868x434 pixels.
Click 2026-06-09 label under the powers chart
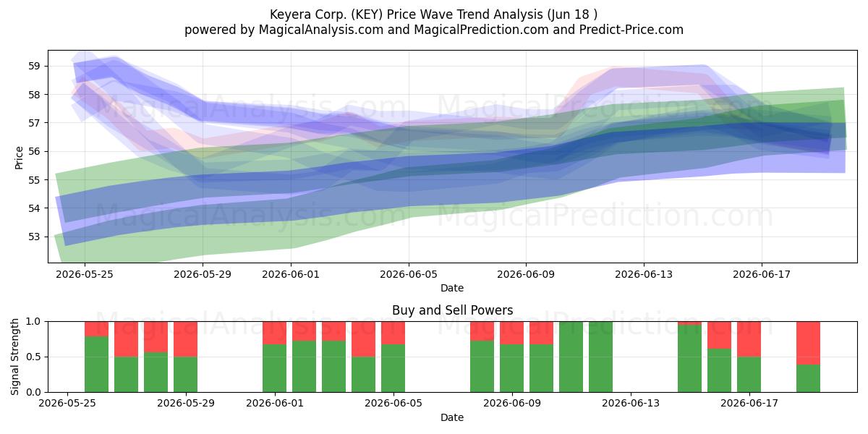point(511,404)
